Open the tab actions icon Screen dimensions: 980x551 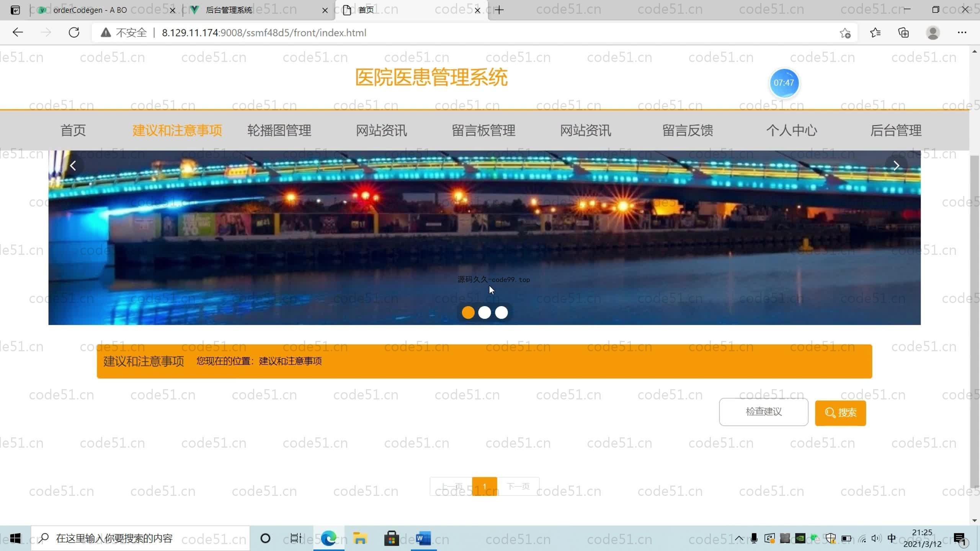tap(15, 10)
